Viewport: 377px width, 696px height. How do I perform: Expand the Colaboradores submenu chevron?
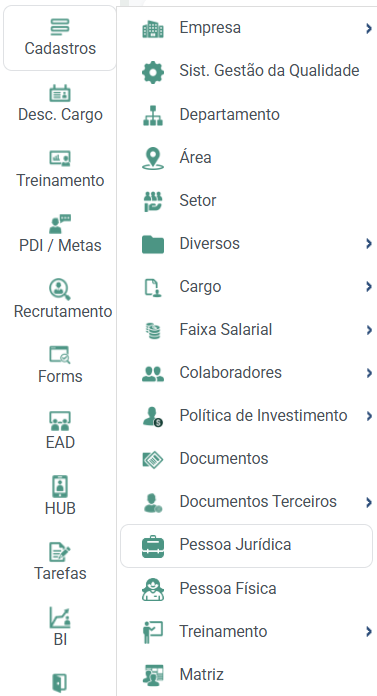point(369,373)
